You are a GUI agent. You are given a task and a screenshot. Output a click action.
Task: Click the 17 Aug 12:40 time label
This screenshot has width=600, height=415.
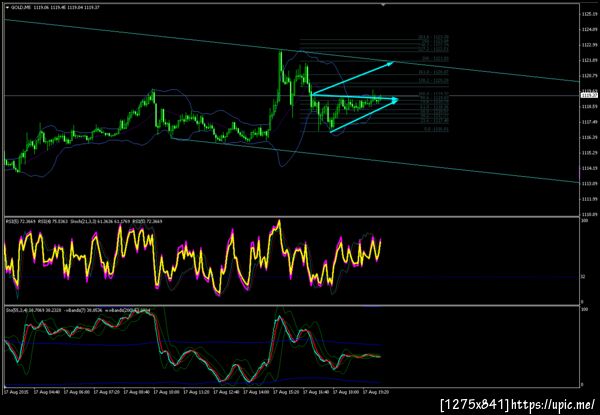226,392
